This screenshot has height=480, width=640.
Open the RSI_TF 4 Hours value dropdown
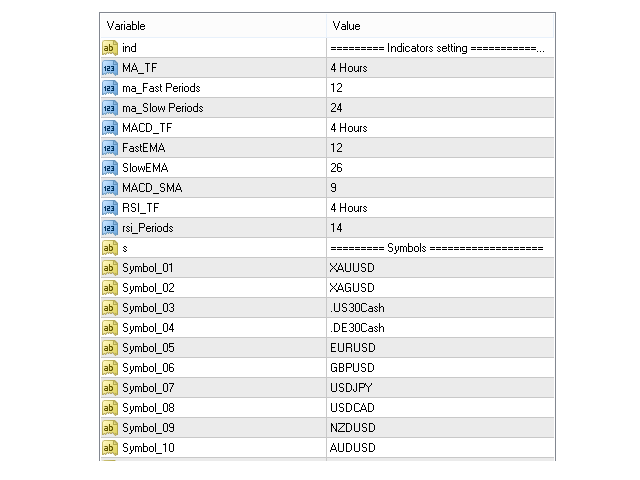tap(438, 208)
